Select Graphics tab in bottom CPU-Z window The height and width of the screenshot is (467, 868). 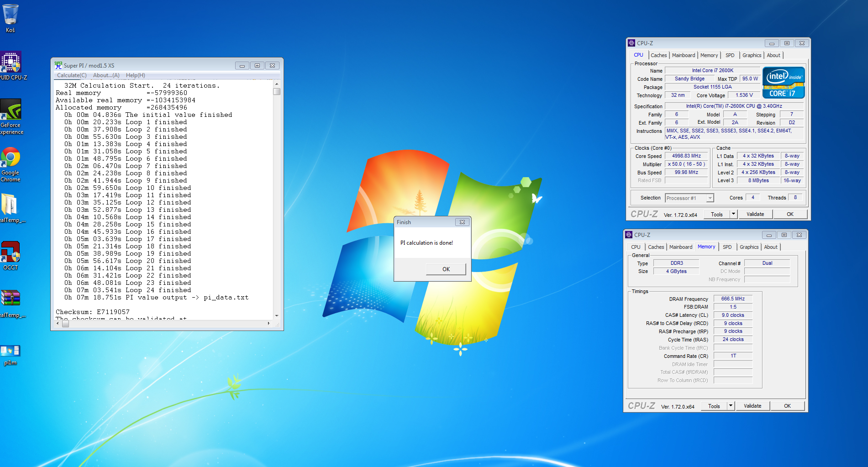coord(749,247)
